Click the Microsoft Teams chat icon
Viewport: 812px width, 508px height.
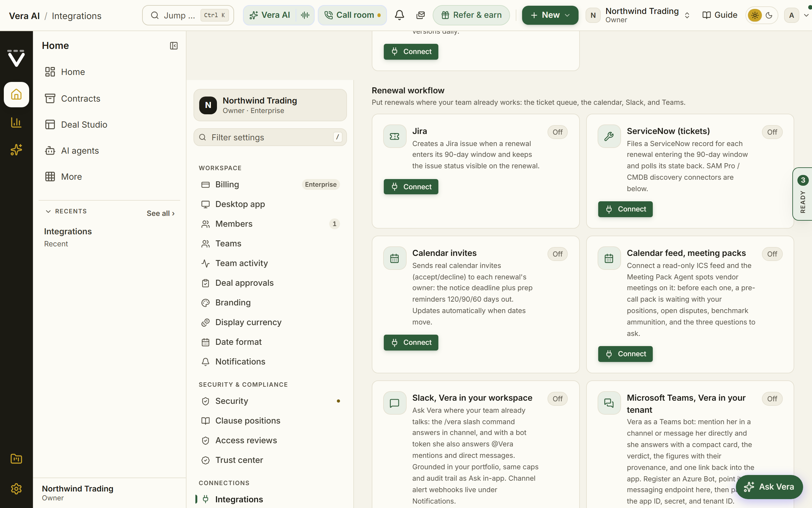click(609, 403)
